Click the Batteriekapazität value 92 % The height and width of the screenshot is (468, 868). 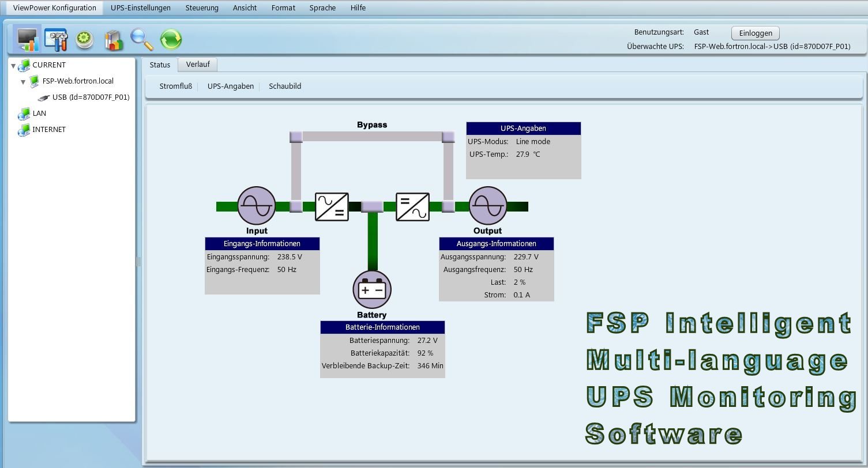425,353
